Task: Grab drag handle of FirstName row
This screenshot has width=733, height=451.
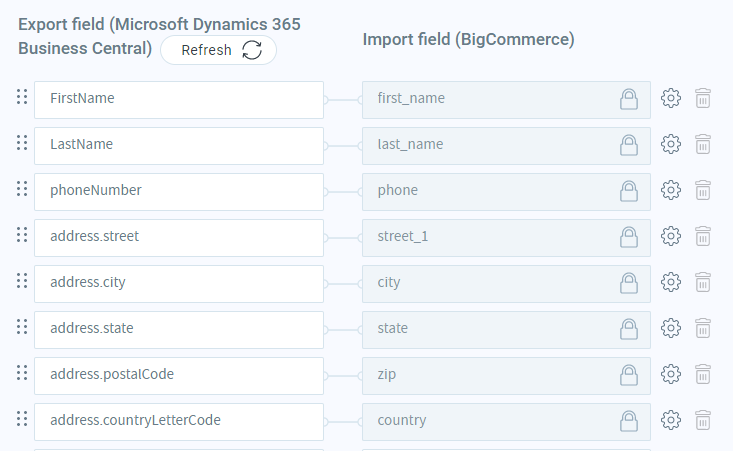Action: pyautogui.click(x=22, y=97)
